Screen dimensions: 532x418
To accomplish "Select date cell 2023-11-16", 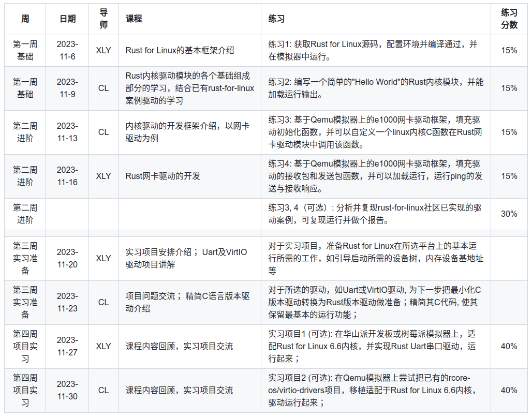I will [x=67, y=176].
